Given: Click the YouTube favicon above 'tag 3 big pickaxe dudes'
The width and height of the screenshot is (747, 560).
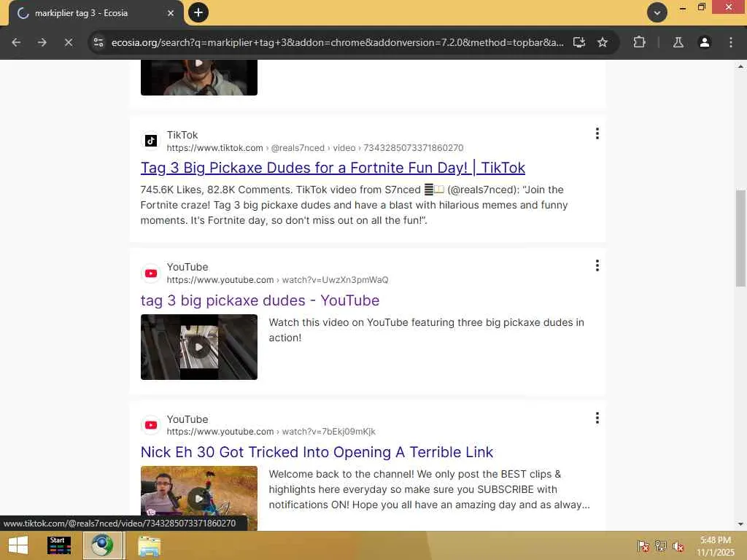Looking at the screenshot, I should coord(151,273).
